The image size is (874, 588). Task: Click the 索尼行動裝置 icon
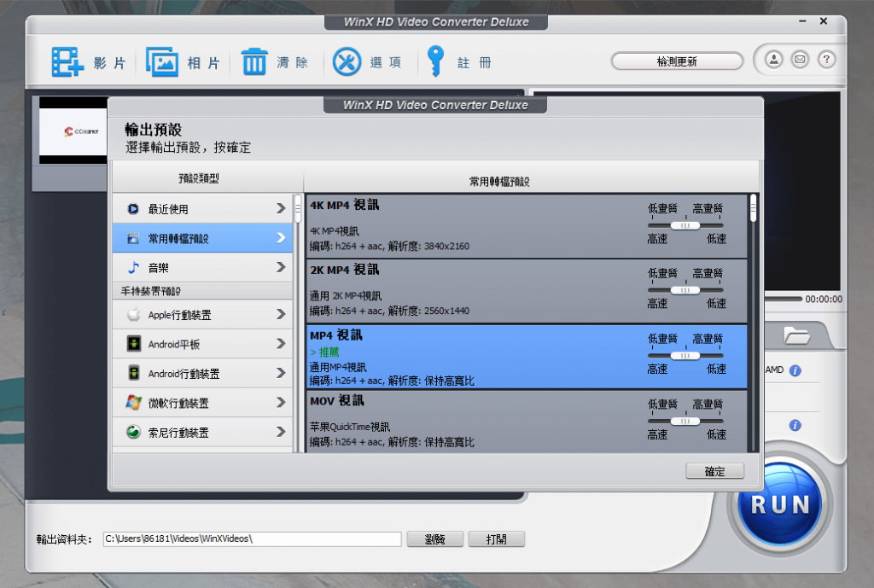tap(133, 432)
